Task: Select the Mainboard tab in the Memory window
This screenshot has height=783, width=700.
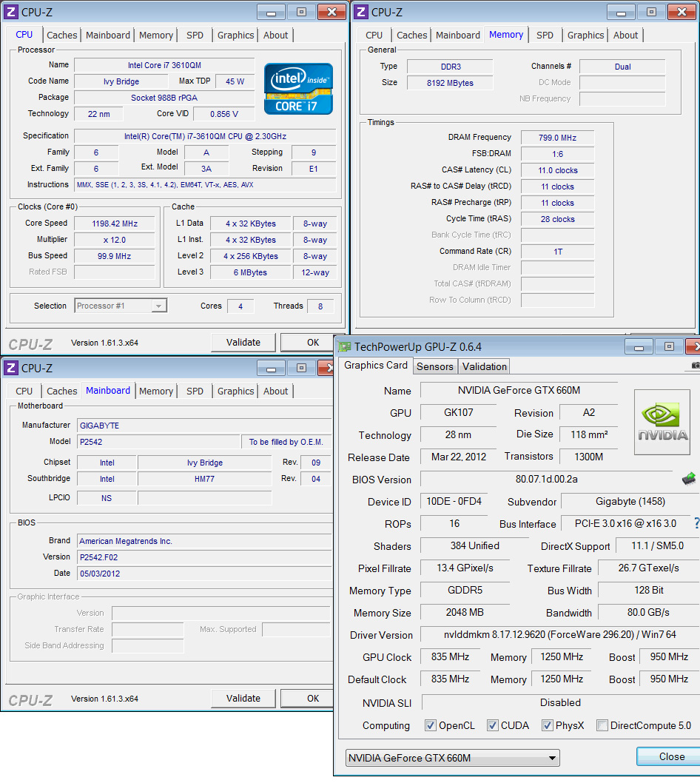Action: (458, 35)
